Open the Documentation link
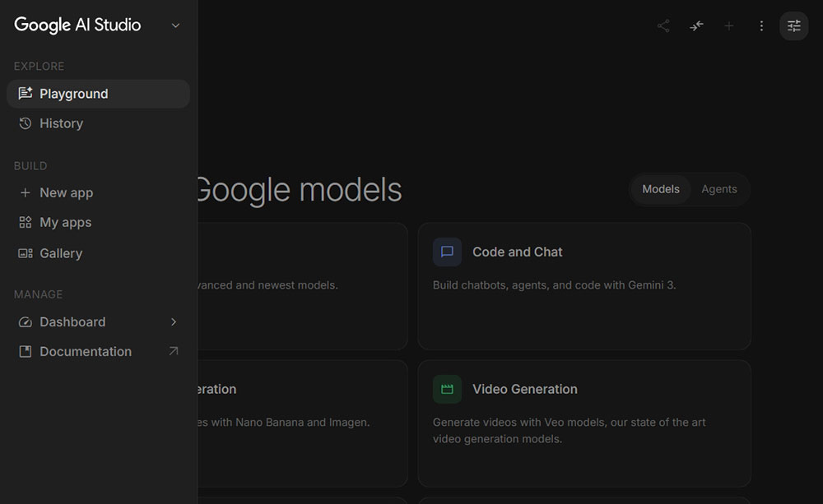 [x=98, y=351]
